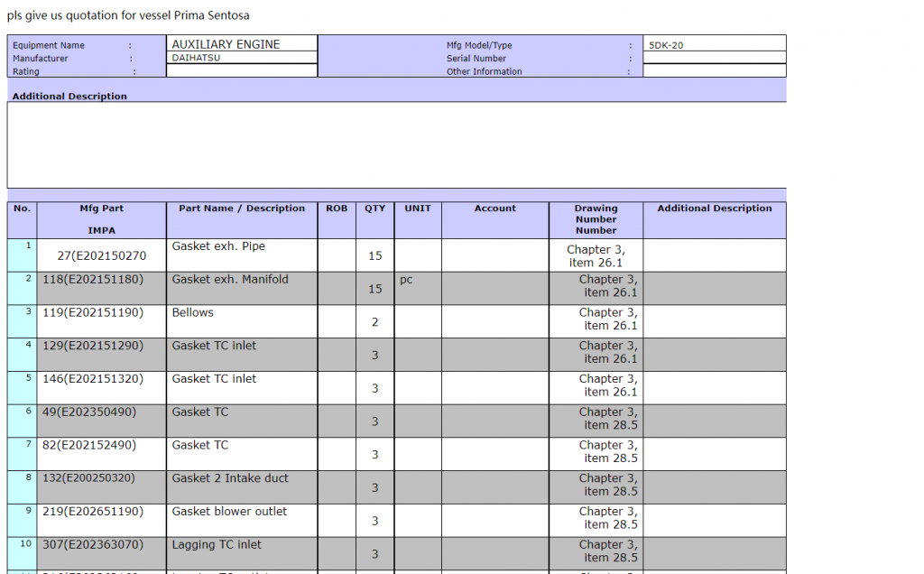Click the empty Other Information field
Viewport: 924px width, 574px height.
click(x=714, y=70)
